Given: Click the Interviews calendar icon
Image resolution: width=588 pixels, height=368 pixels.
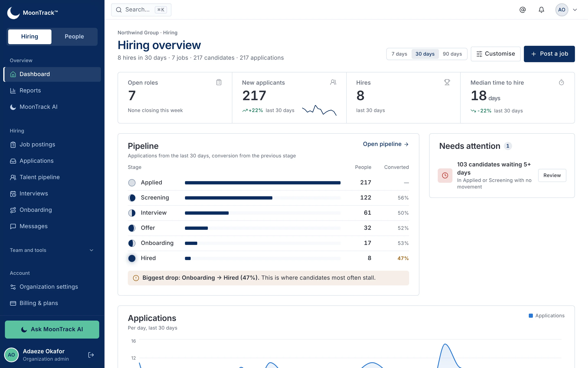Looking at the screenshot, I should (x=13, y=194).
